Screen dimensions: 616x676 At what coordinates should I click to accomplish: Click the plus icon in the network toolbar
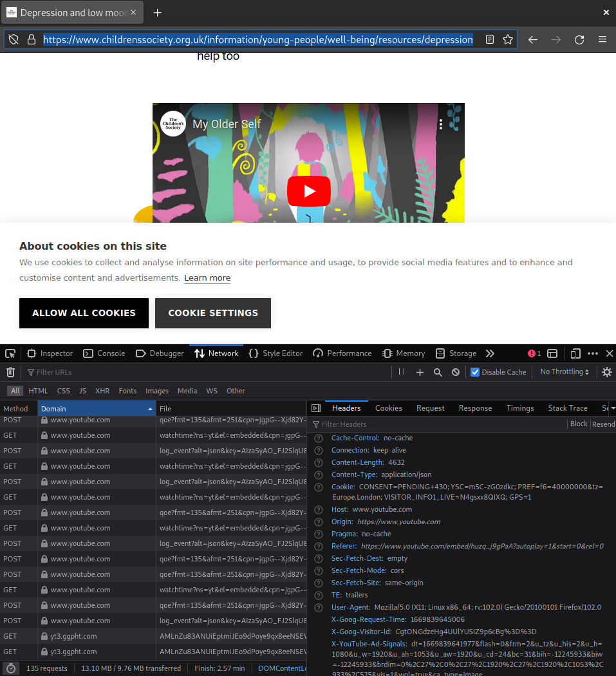click(420, 372)
